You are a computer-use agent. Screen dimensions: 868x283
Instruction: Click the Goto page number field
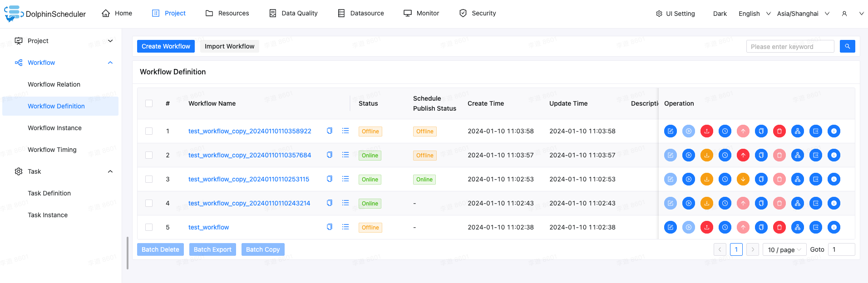841,249
